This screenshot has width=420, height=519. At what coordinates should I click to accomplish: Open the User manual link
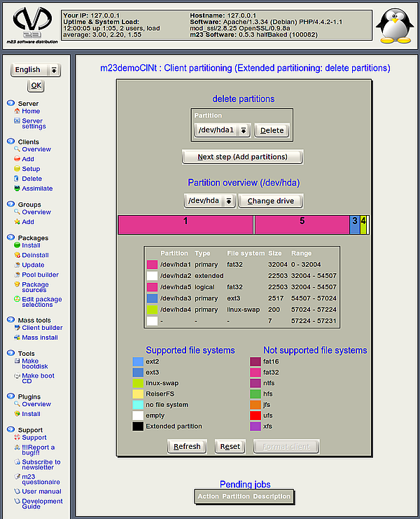pyautogui.click(x=41, y=492)
